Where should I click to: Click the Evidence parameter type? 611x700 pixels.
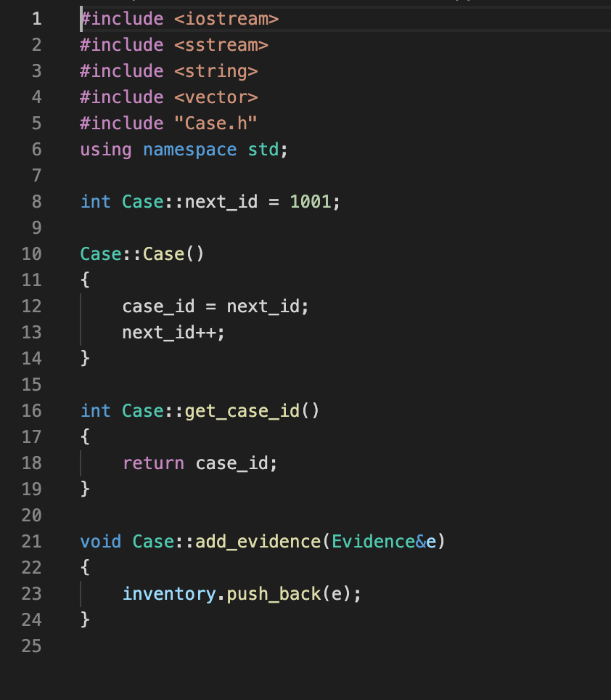tap(373, 542)
